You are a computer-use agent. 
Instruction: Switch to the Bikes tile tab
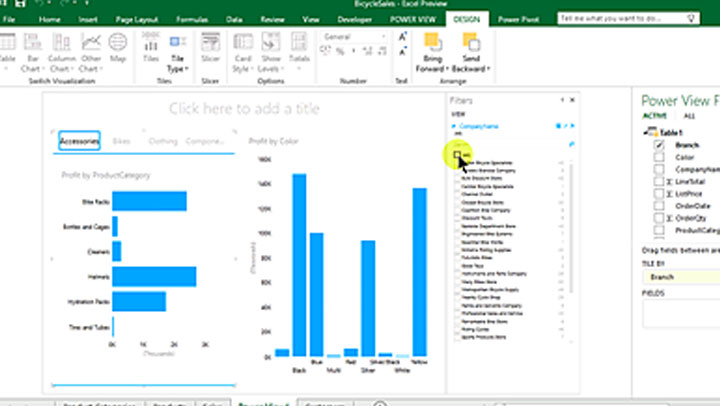point(121,142)
